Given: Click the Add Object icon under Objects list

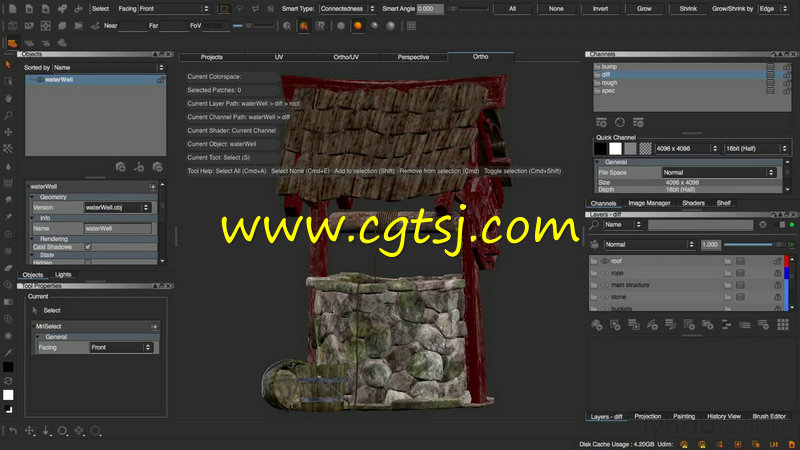Looking at the screenshot, I should coord(120,167).
